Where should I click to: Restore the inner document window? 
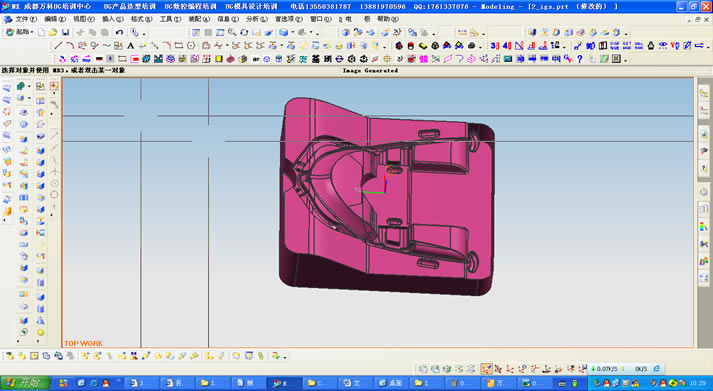click(698, 20)
